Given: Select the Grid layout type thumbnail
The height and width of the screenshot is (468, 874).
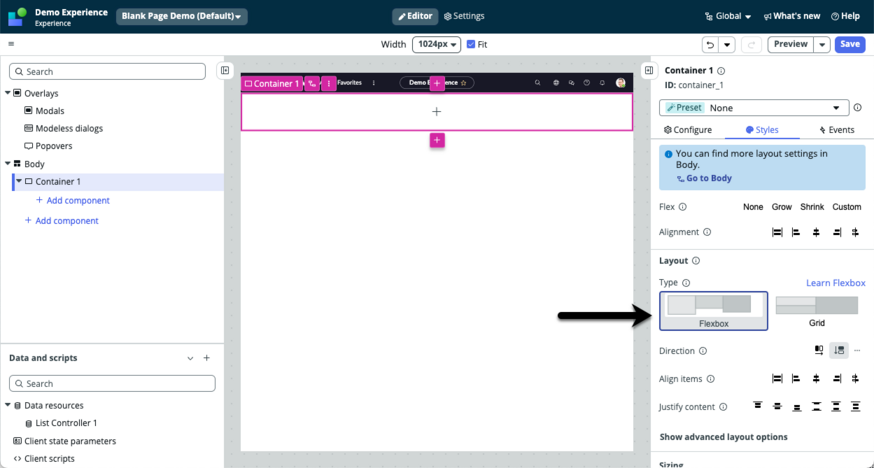Looking at the screenshot, I should tap(817, 311).
